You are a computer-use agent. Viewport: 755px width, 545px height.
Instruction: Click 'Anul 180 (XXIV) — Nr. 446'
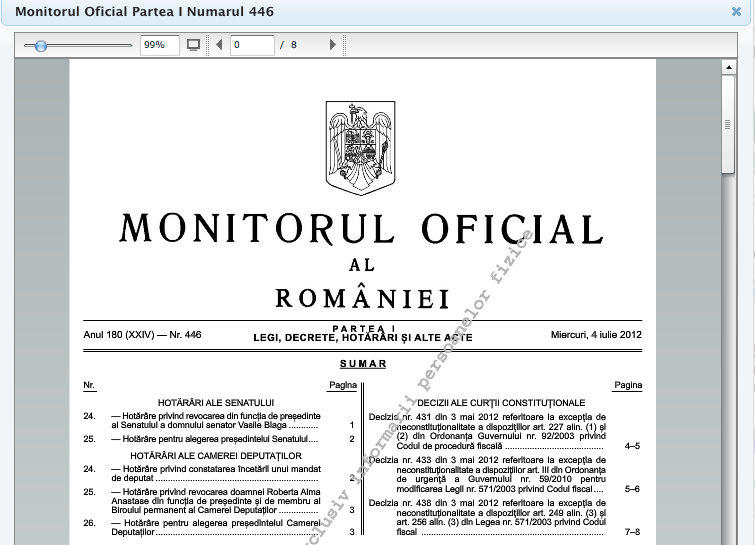click(143, 335)
